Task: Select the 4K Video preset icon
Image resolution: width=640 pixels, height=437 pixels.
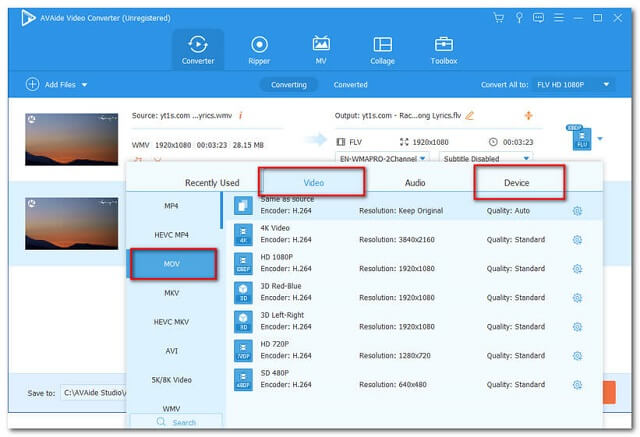Action: [x=243, y=235]
